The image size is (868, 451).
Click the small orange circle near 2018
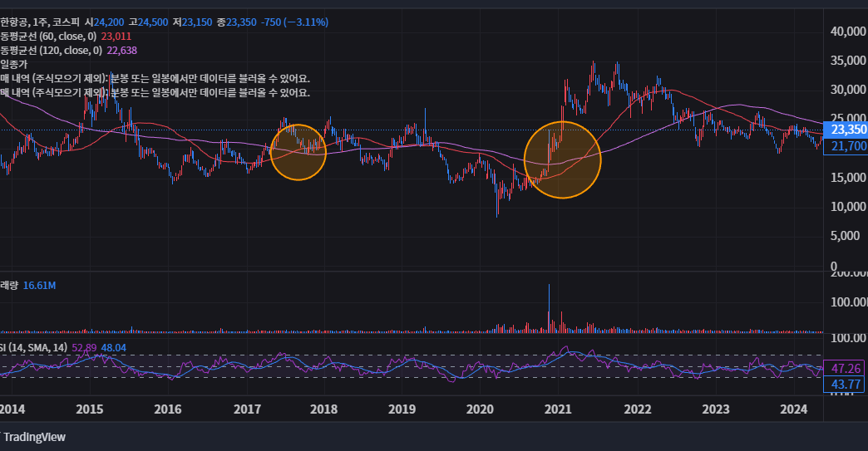coord(298,152)
